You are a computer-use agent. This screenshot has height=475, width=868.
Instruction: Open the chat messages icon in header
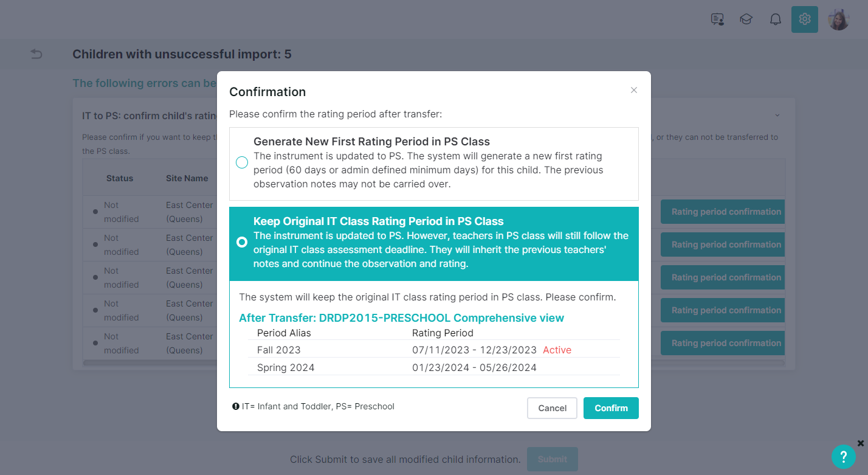click(x=717, y=19)
